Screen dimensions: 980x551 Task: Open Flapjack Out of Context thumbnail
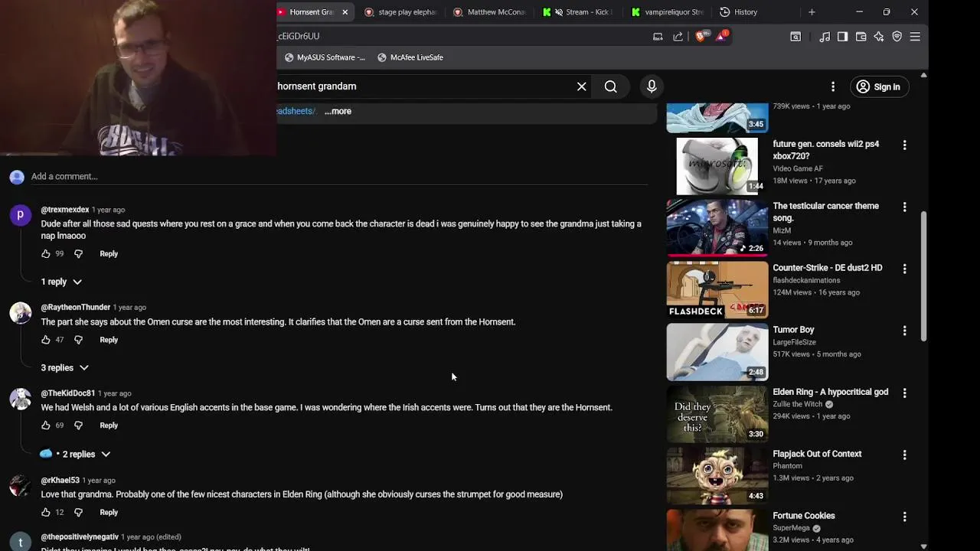coord(717,476)
